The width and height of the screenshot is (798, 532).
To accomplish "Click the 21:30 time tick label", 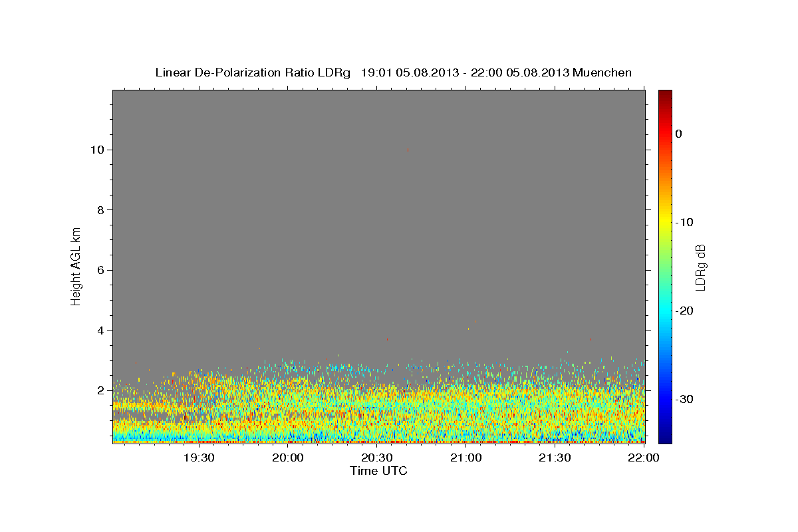I will pyautogui.click(x=555, y=458).
